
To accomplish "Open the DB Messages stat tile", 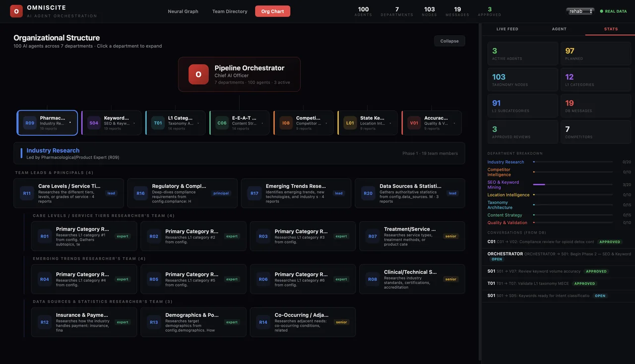I will 596,106.
